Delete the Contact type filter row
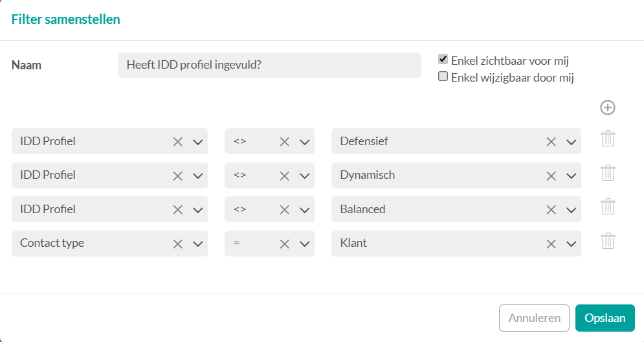This screenshot has height=342, width=644. 608,242
